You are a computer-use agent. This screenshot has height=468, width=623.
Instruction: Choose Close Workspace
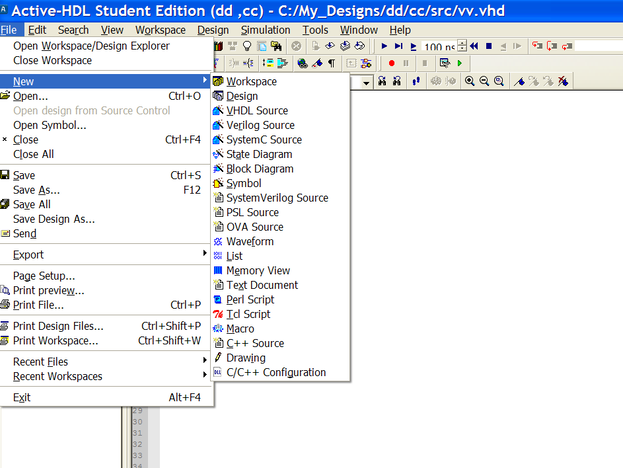tap(105, 60)
